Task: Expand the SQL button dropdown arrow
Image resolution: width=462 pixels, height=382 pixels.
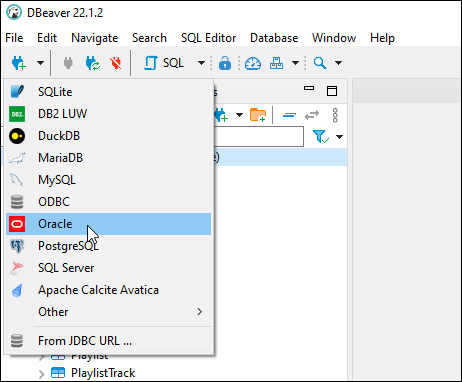Action: (x=201, y=63)
